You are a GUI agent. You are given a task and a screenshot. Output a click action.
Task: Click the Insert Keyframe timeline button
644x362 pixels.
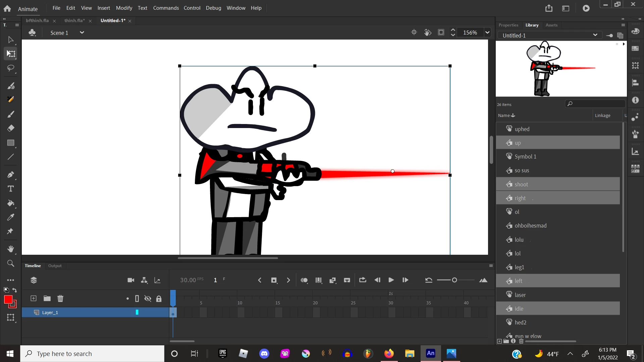[274, 280]
